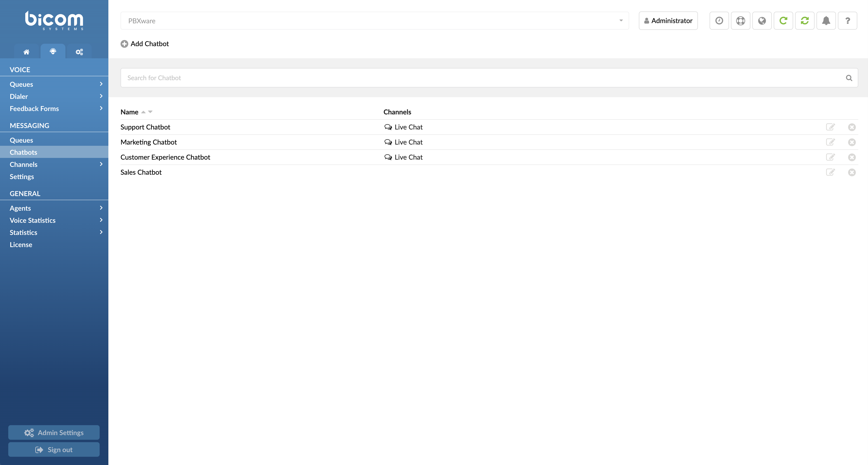Delete the Support Chatbot row
The height and width of the screenshot is (465, 868).
pyautogui.click(x=852, y=127)
